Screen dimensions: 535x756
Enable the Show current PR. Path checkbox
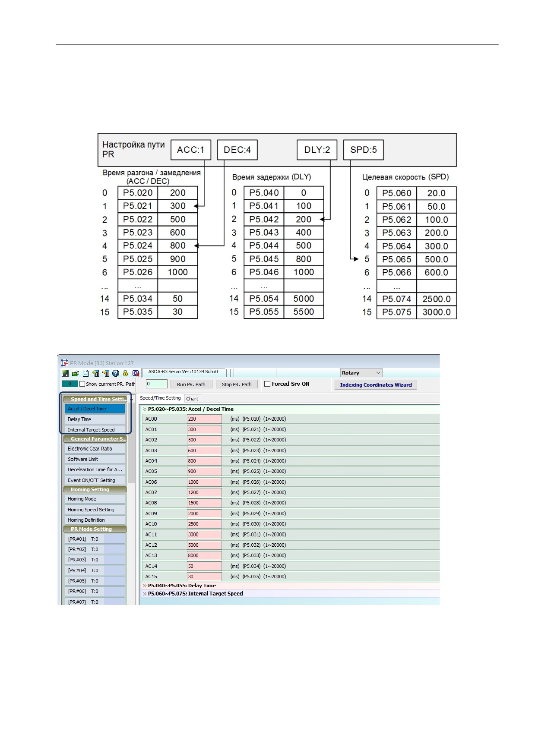tap(82, 384)
